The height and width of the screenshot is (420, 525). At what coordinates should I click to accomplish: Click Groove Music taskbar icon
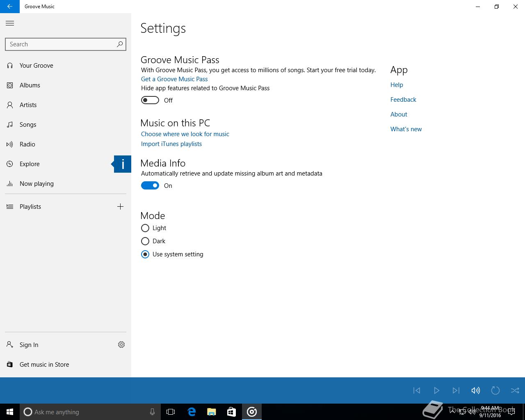click(252, 412)
